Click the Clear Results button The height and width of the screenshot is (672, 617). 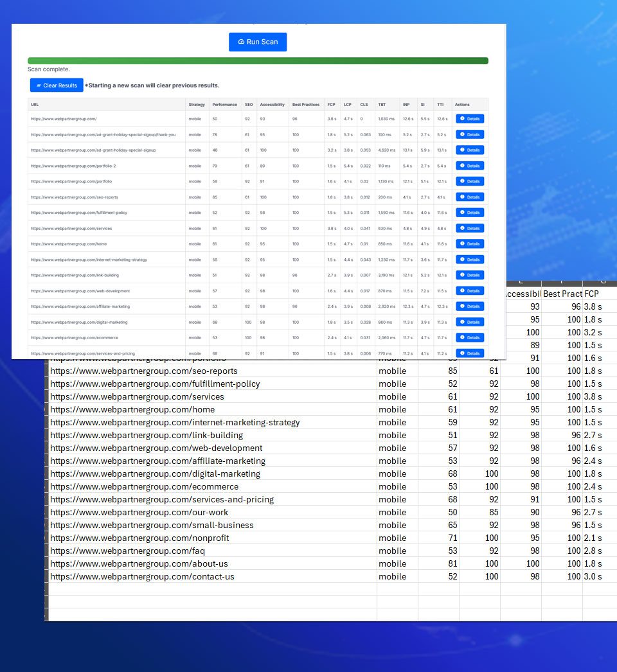pyautogui.click(x=57, y=85)
